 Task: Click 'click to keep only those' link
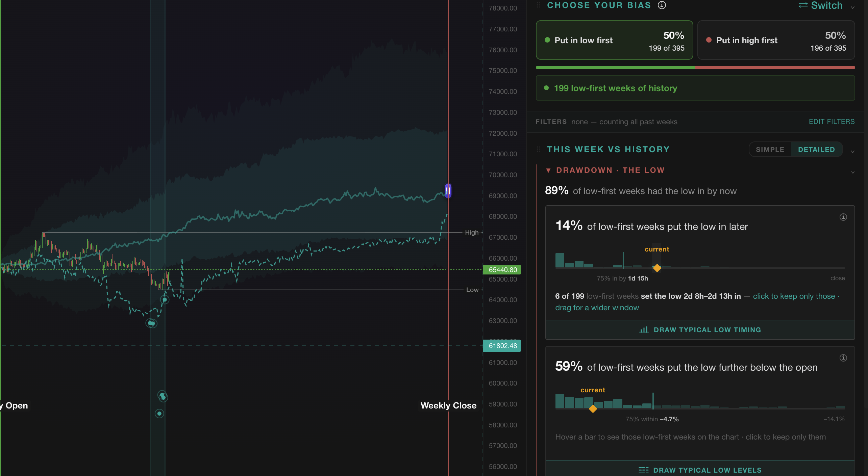click(794, 296)
